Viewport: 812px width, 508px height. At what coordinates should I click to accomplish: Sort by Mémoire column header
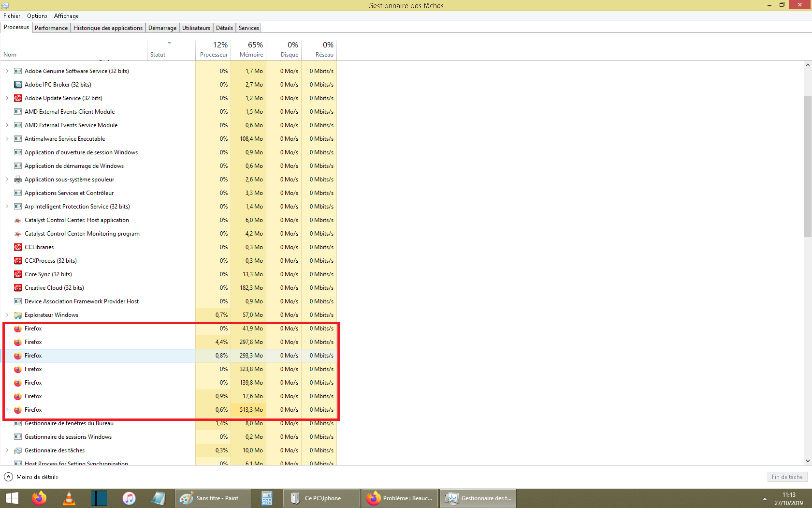248,49
